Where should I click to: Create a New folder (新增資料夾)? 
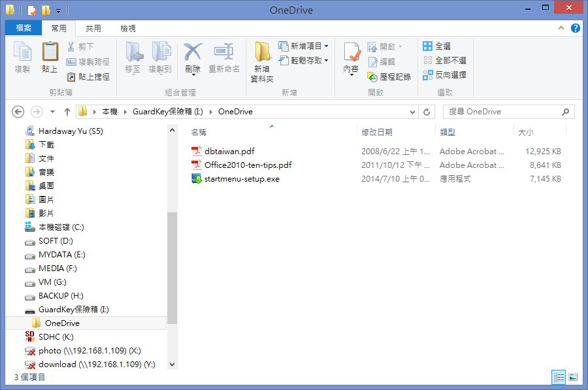pos(262,62)
